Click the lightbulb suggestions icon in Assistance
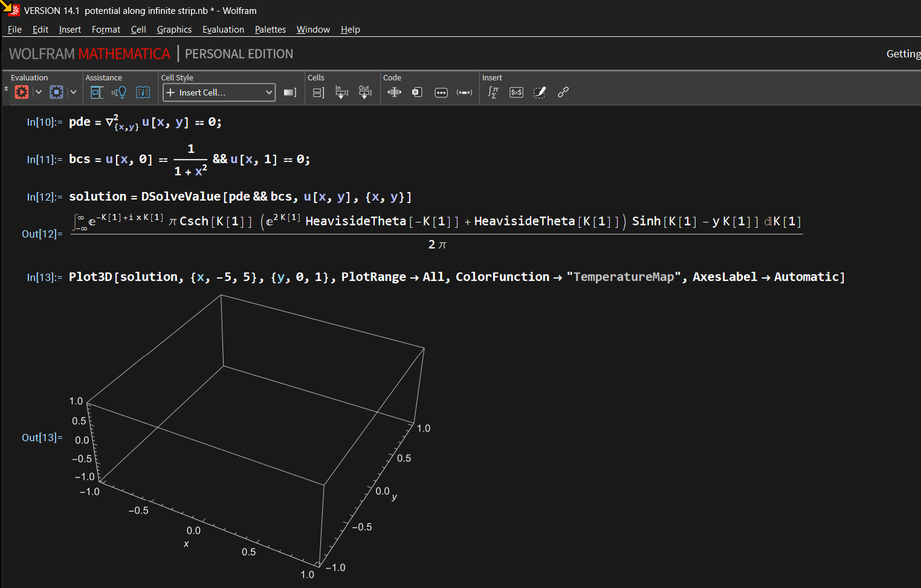Viewport: 921px width, 588px height. [119, 92]
